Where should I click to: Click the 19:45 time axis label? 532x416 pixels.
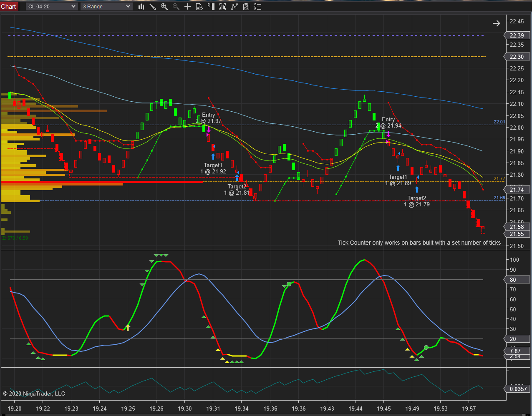(384, 408)
